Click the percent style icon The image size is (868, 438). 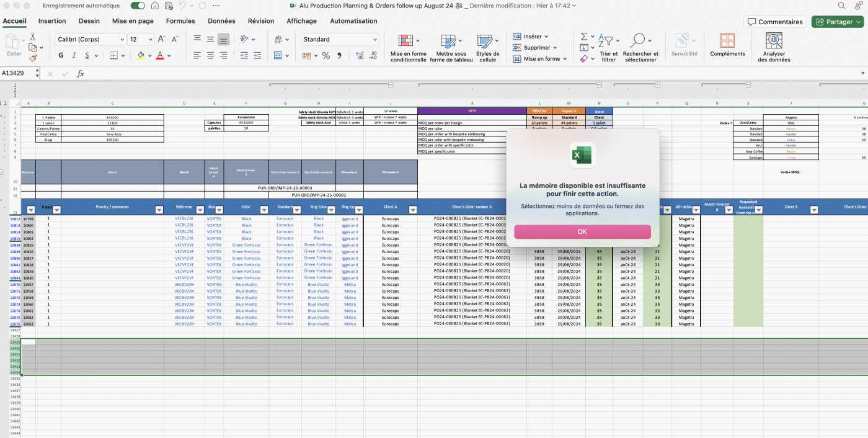[x=325, y=56]
